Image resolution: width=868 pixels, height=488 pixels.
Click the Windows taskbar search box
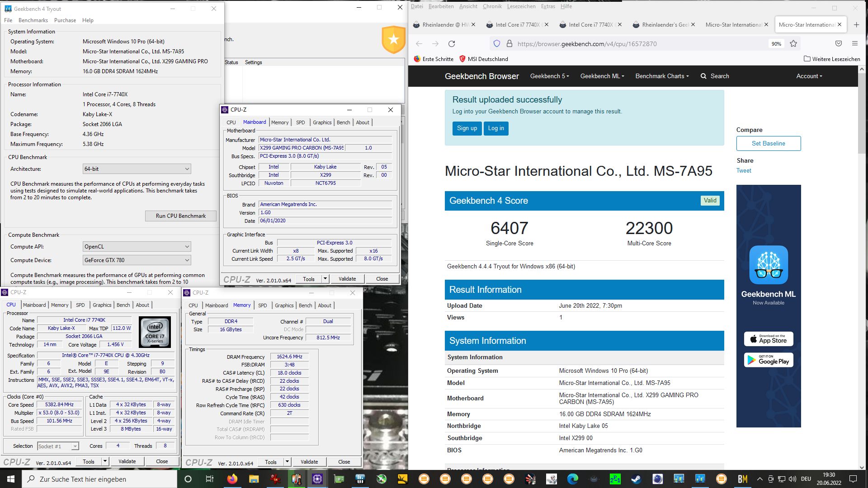point(99,479)
